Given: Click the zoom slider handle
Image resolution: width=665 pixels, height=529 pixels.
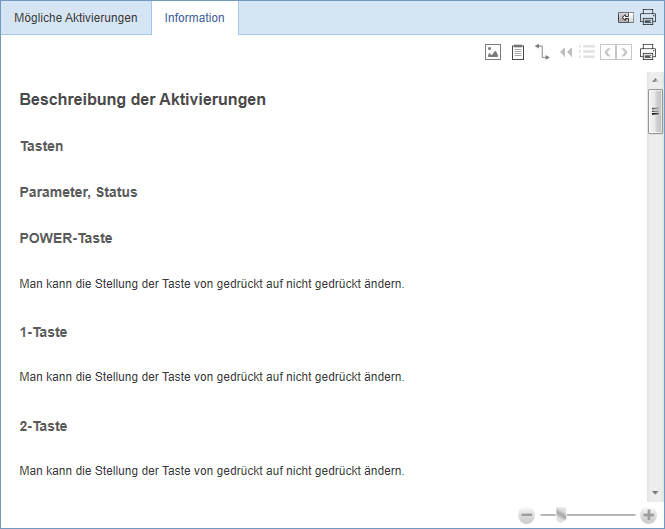Looking at the screenshot, I should pos(561,515).
